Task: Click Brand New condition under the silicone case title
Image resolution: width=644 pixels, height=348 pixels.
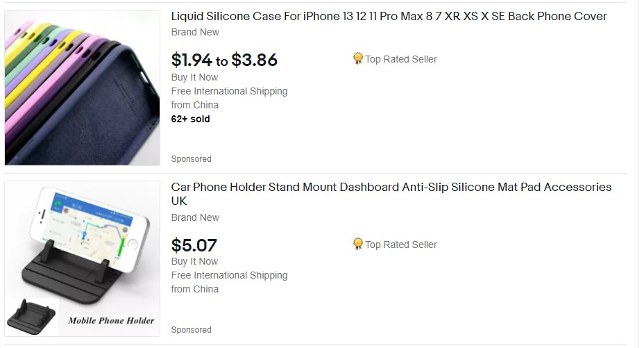Action: tap(195, 32)
